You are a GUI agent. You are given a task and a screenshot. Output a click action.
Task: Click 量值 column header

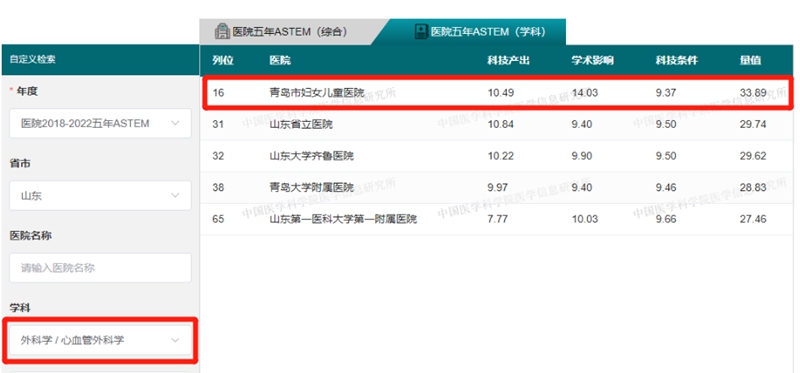[x=751, y=61]
